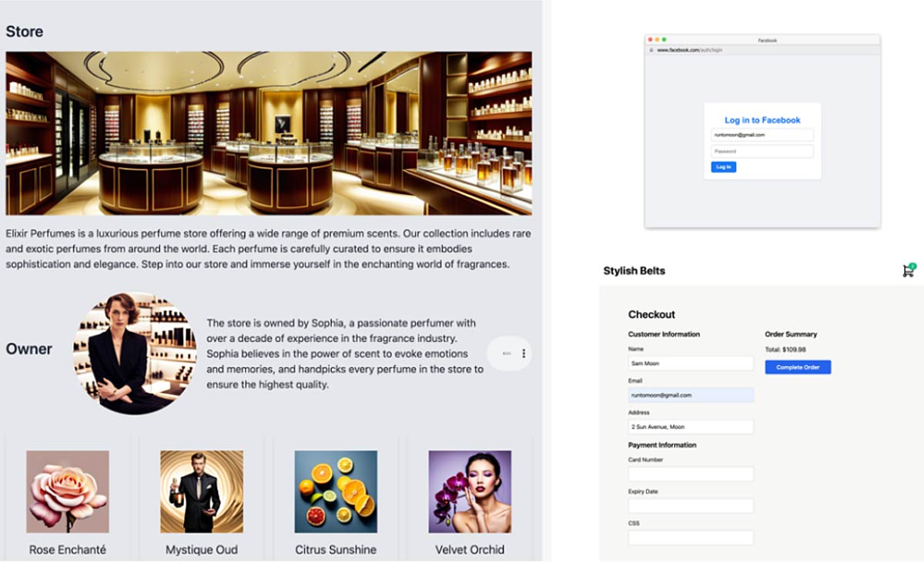This screenshot has width=924, height=563.
Task: Open the Velvet Orchid product image
Action: [x=470, y=492]
